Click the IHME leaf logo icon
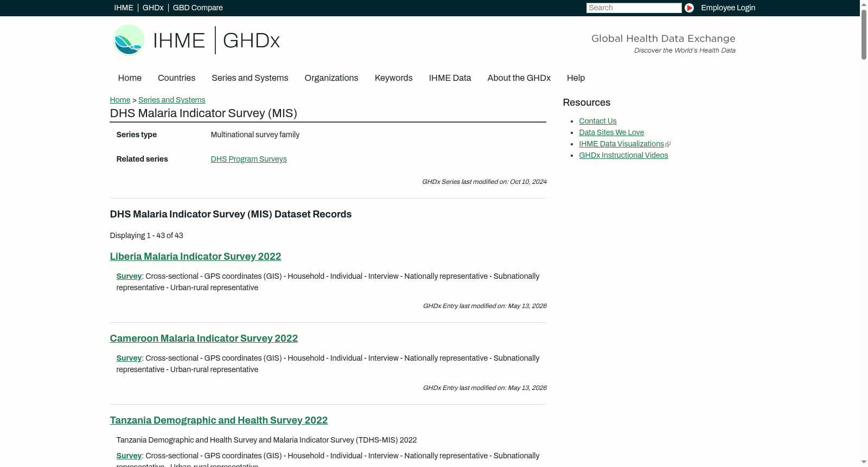This screenshot has width=868, height=467. [x=129, y=40]
